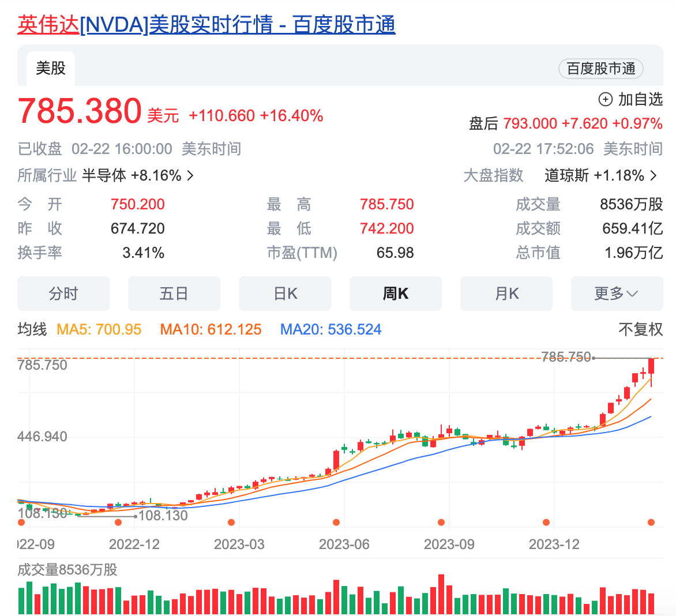This screenshot has height=616, width=676.
Task: Click the tallest red volume bar
Action: point(441,594)
